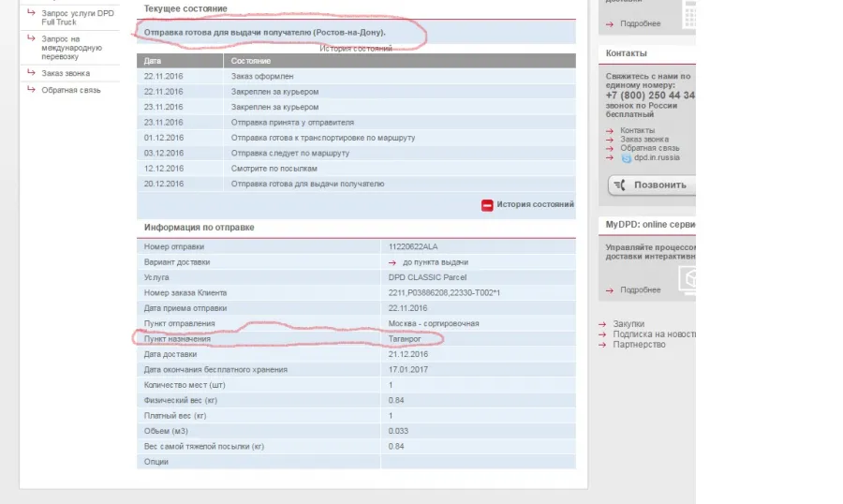Screen dimensions: 843x504
Task: Click the Текущее состояние heading
Action: pos(185,8)
